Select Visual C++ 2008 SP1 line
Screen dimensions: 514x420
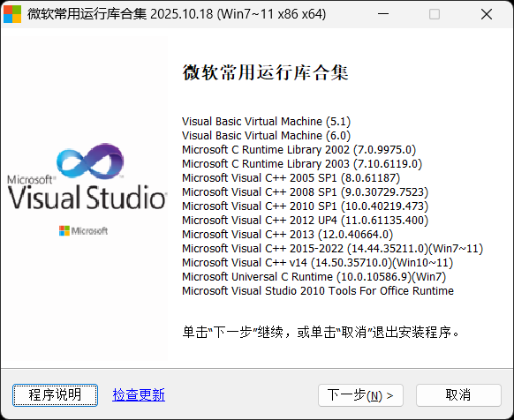point(306,192)
